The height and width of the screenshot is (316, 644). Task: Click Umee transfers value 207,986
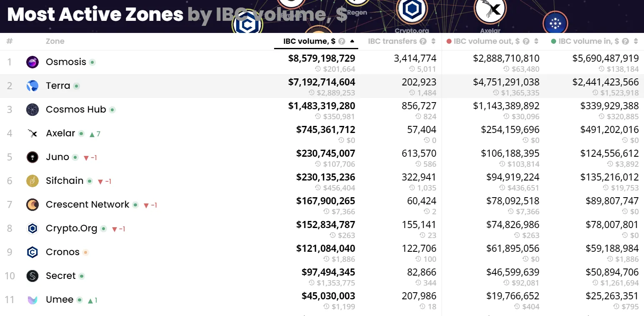419,296
